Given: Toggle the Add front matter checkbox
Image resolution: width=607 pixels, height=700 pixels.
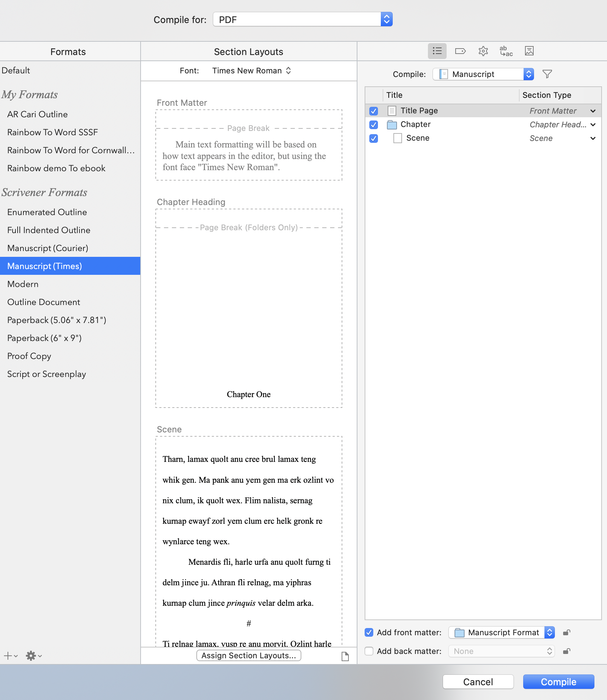Looking at the screenshot, I should (369, 632).
